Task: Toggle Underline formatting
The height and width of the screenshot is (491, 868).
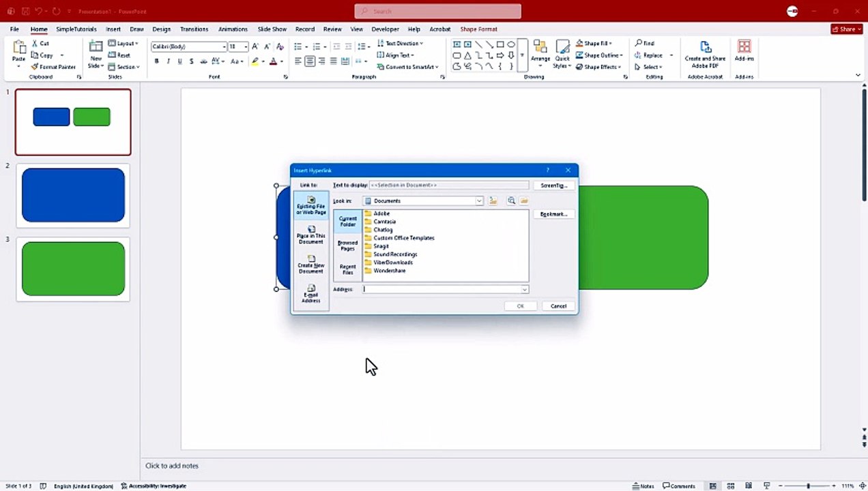Action: click(x=180, y=61)
